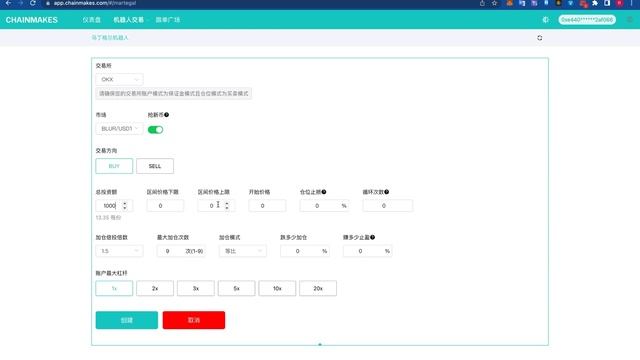Click the wallet address 0xe440 button

[x=587, y=20]
